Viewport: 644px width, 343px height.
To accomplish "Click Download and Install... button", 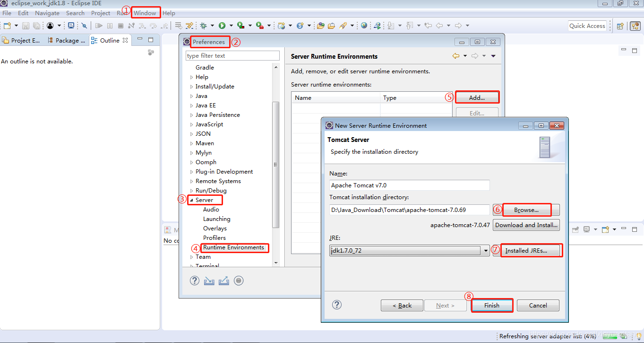I will click(526, 225).
